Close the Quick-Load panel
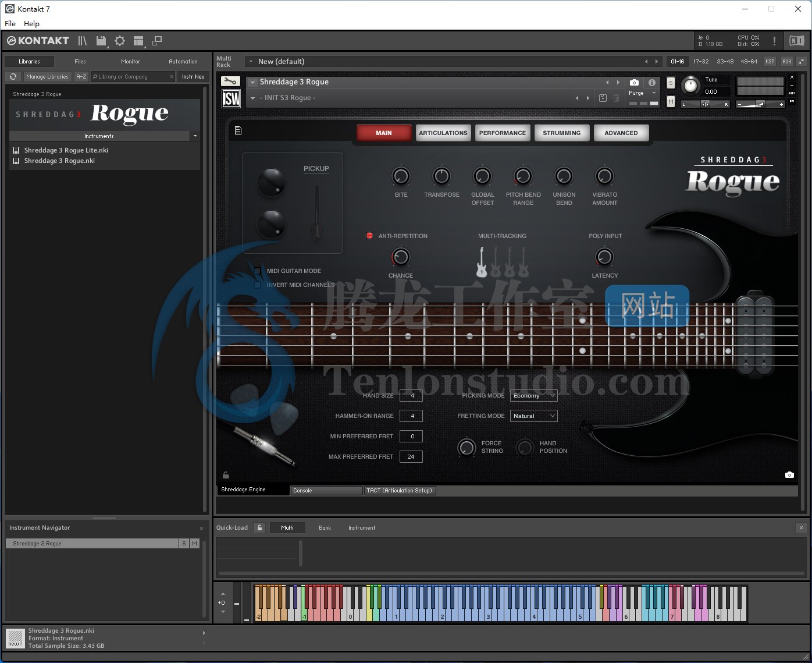812x663 pixels. 801,527
